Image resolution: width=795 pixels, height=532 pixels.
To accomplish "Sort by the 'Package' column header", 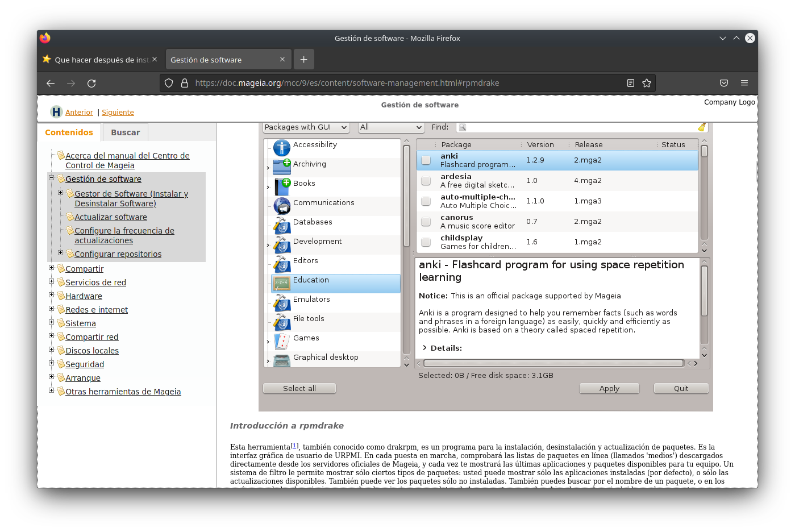I will pyautogui.click(x=456, y=144).
